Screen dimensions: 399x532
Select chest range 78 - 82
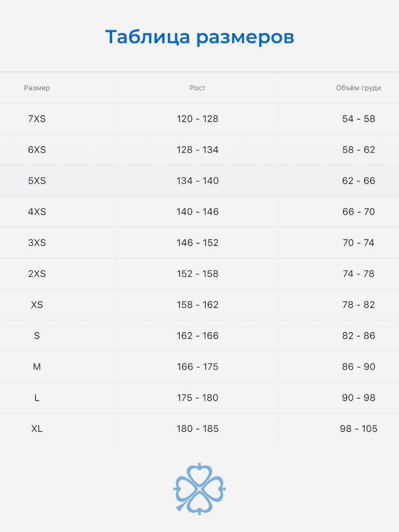(x=358, y=305)
